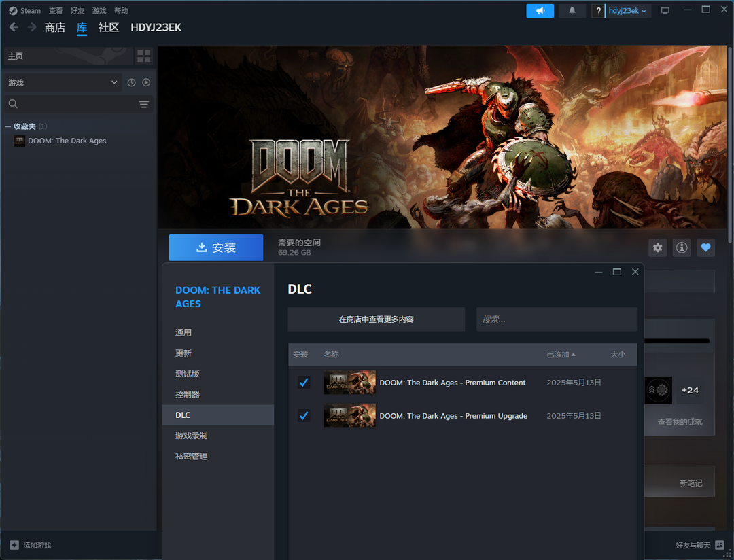Go forward with the right arrow
734x560 pixels.
[32, 27]
